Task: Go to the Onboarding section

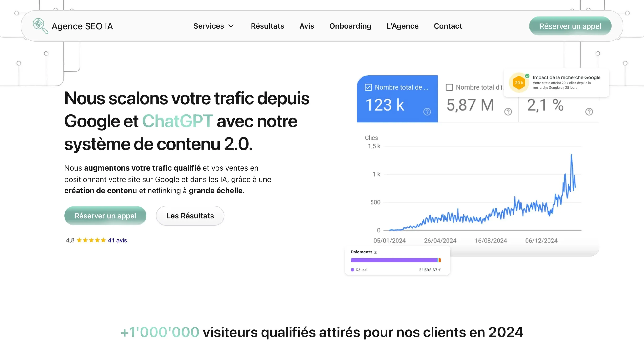Action: (x=350, y=26)
